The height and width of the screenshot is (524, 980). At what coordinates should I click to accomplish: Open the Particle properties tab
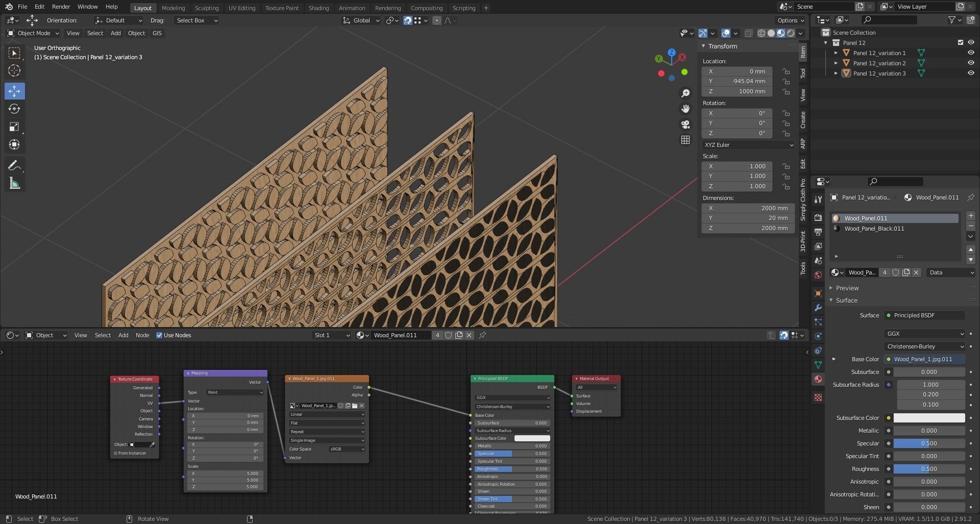coord(818,322)
